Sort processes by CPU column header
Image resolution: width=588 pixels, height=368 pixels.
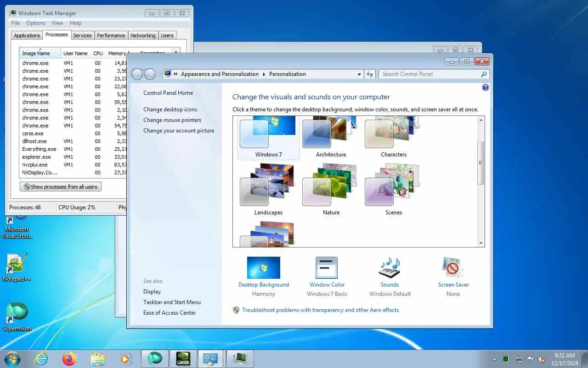click(x=98, y=53)
